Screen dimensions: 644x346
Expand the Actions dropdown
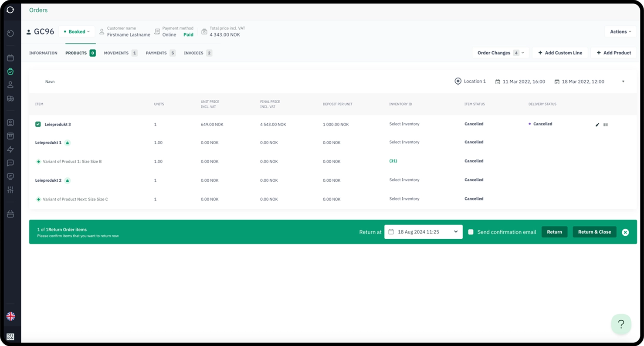tap(620, 31)
